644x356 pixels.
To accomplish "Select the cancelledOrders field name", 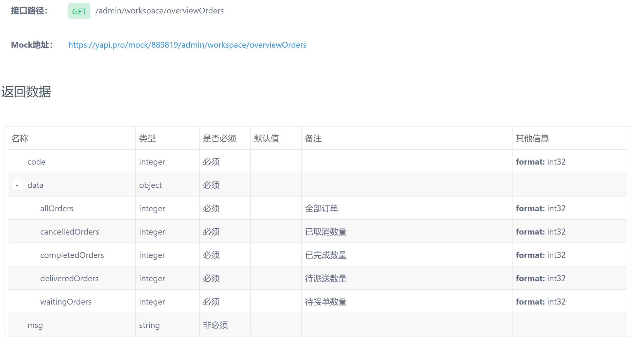I will point(70,232).
